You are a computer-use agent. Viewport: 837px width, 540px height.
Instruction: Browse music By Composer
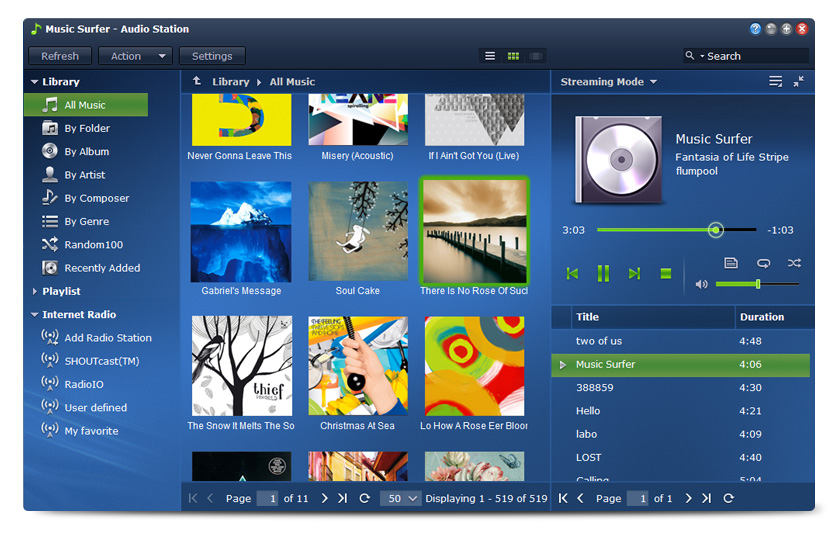pos(86,198)
